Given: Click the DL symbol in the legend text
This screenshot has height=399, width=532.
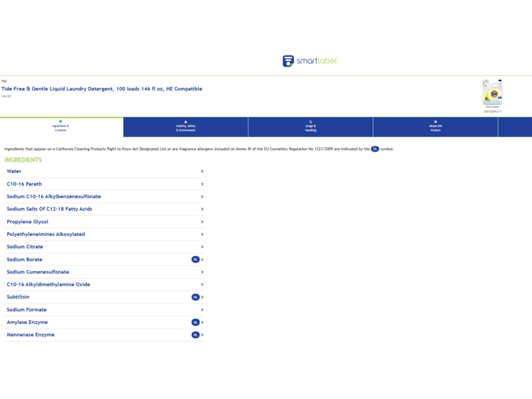Looking at the screenshot, I should click(375, 149).
